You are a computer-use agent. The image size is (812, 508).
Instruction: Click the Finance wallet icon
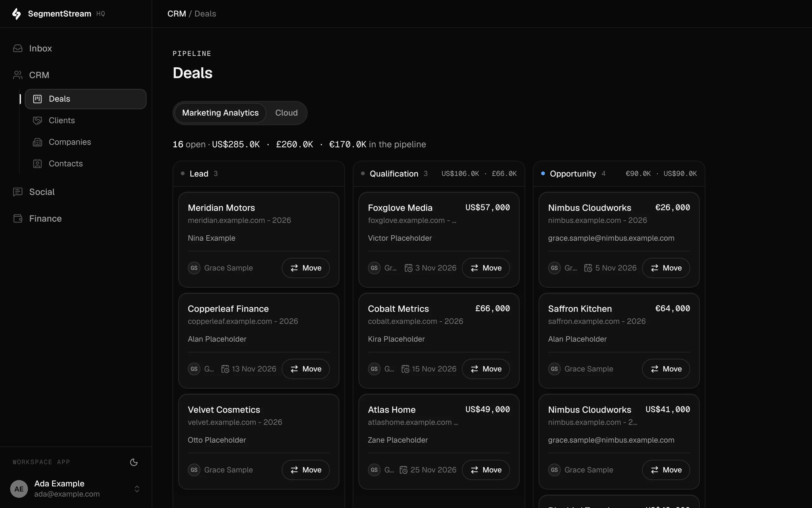coord(18,218)
